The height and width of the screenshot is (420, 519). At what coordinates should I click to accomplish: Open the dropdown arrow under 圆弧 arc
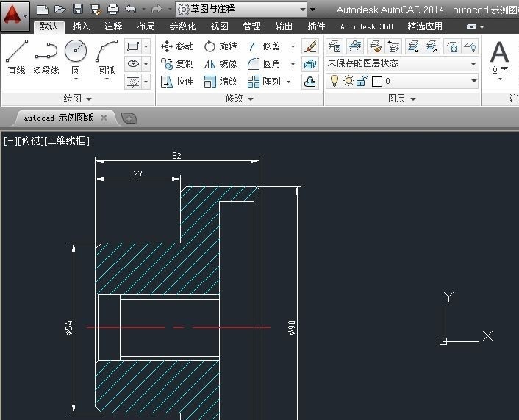(x=107, y=79)
